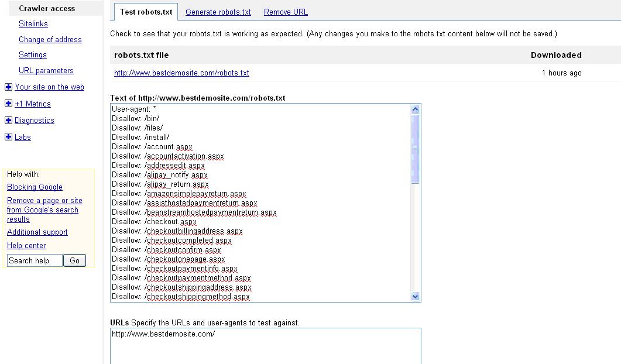Open the Blocking Google help link

35,187
